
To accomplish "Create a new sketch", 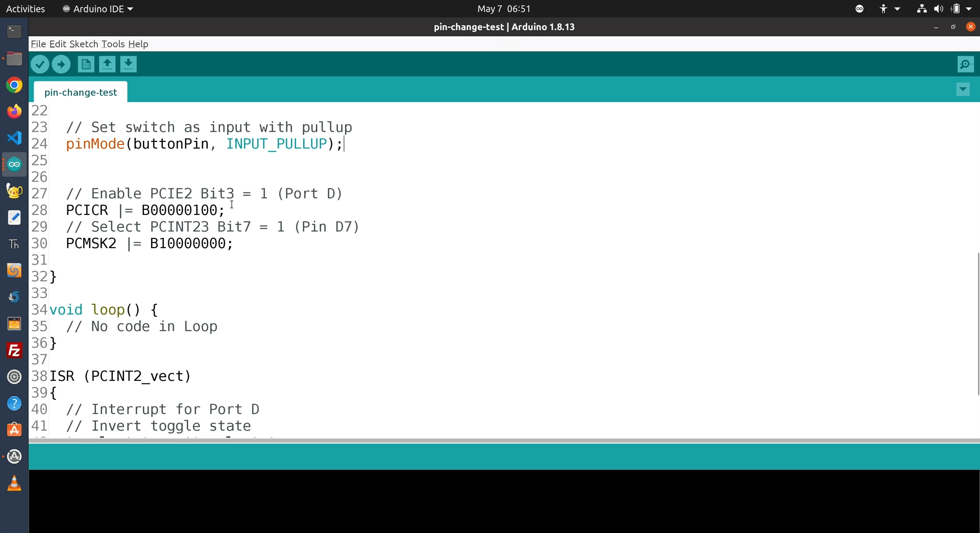I will [86, 64].
